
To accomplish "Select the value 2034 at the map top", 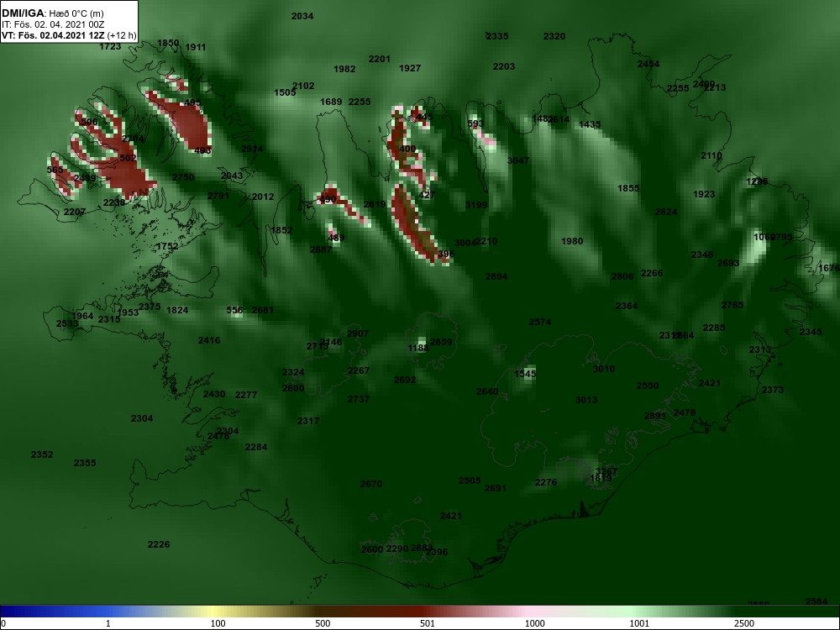I will [302, 16].
